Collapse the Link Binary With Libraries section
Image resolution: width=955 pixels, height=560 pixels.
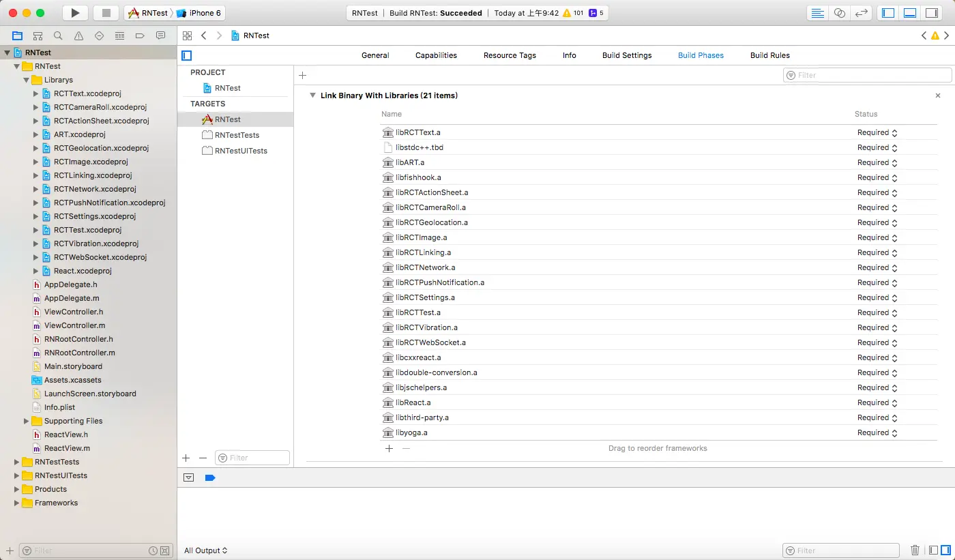pyautogui.click(x=312, y=95)
